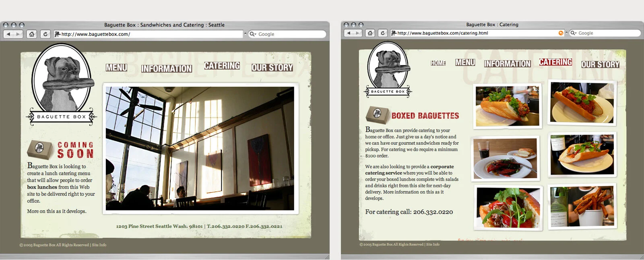Click Site Info link on home page footer
The height and width of the screenshot is (260, 644).
point(99,245)
